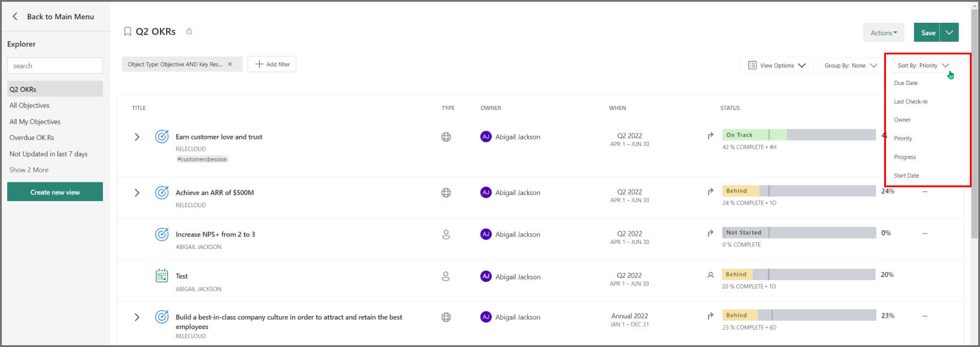Choose Progress from the sort options
The image size is (980, 347).
[905, 157]
